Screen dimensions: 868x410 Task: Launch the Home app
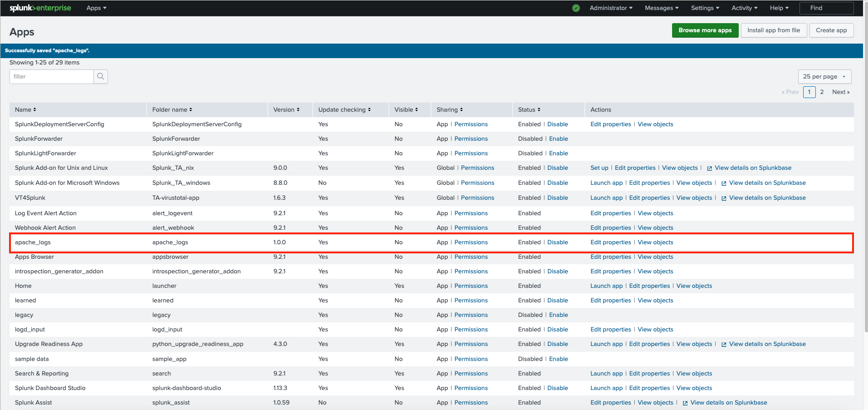tap(606, 286)
